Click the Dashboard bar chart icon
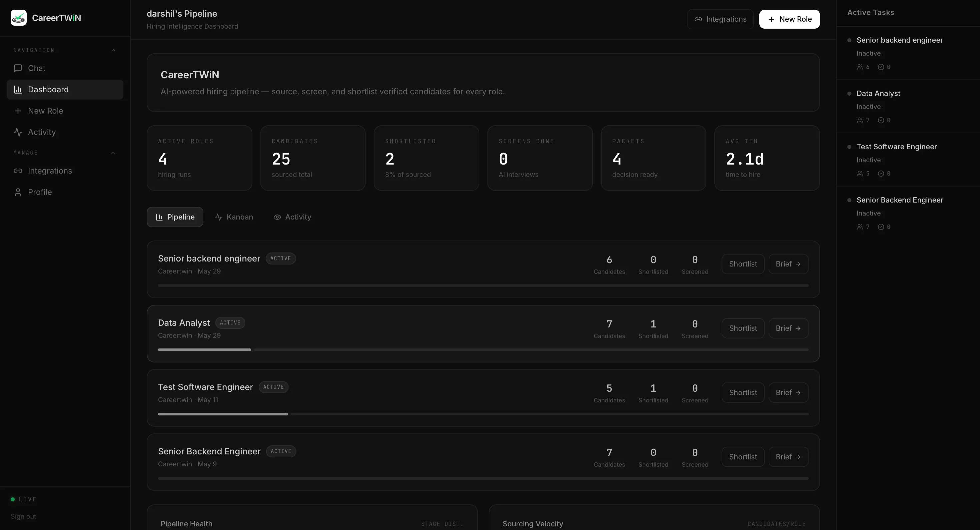The width and height of the screenshot is (980, 530). 17,89
